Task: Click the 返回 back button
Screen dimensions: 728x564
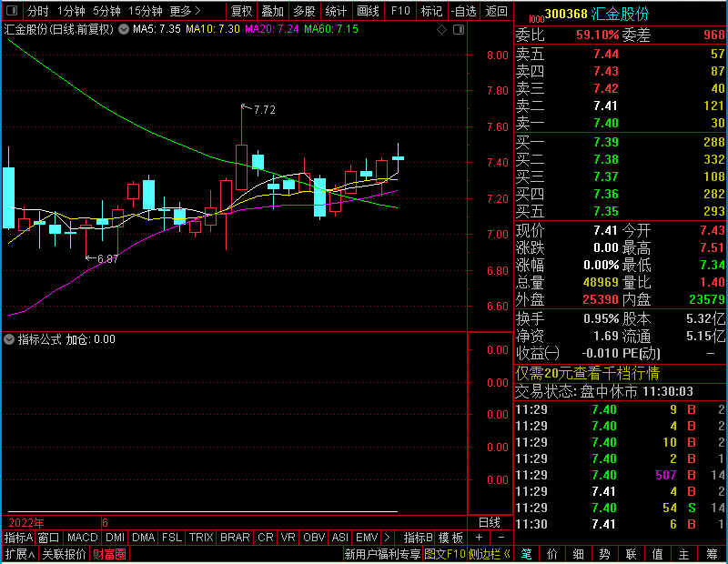Action: click(x=496, y=11)
